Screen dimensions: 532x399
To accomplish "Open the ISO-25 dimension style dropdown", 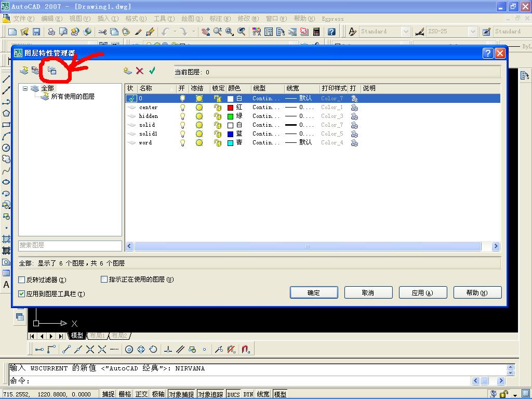I will coord(473,32).
